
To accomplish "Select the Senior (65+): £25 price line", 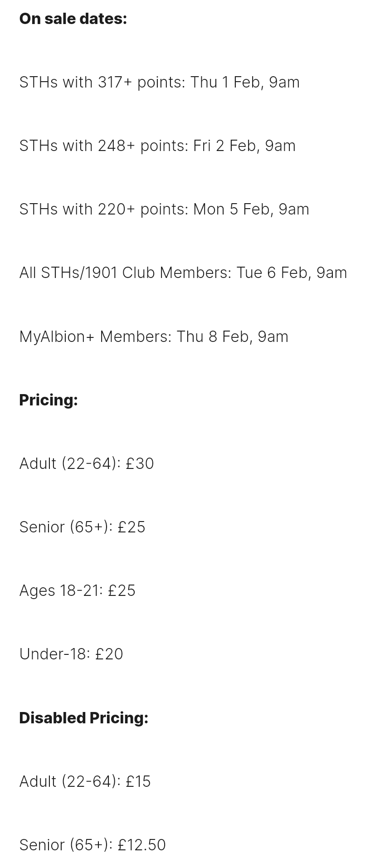I will (x=82, y=527).
